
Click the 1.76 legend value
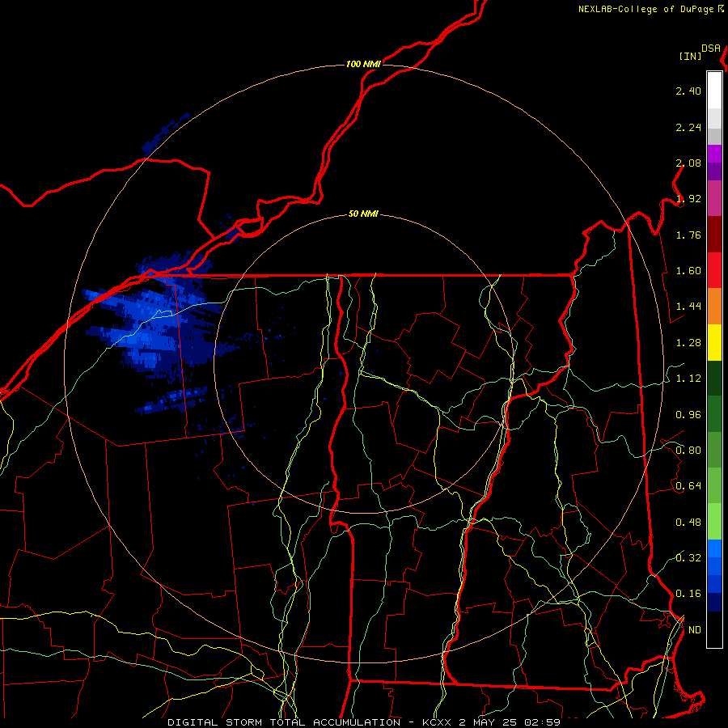(688, 235)
